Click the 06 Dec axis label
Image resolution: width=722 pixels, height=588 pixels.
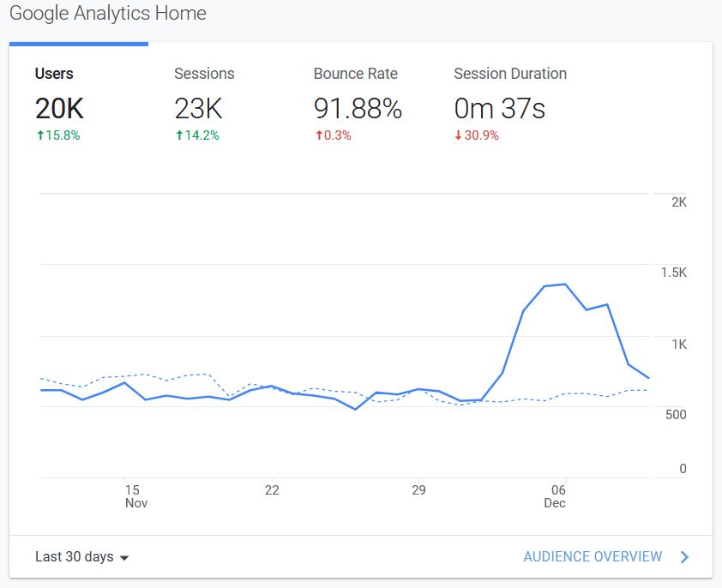(555, 496)
